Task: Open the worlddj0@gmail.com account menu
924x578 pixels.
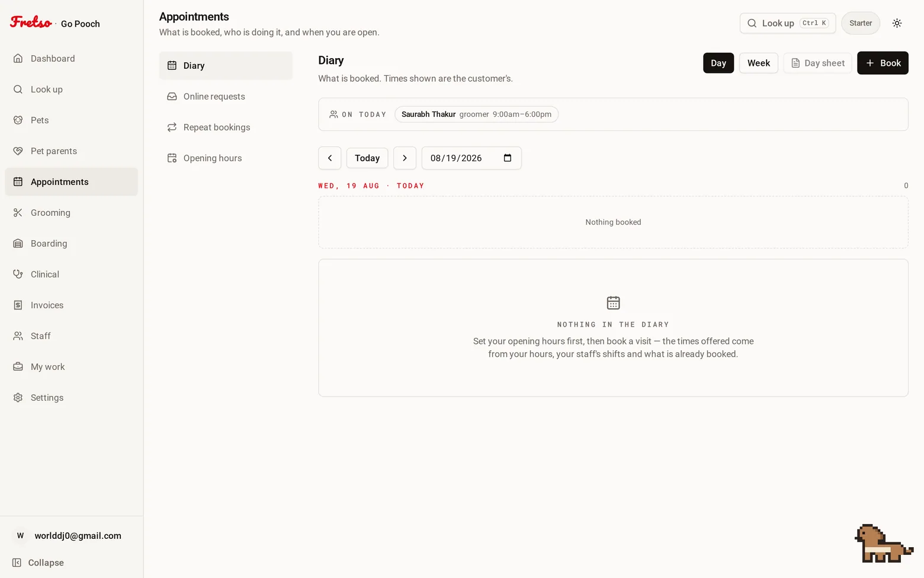Action: [71, 535]
